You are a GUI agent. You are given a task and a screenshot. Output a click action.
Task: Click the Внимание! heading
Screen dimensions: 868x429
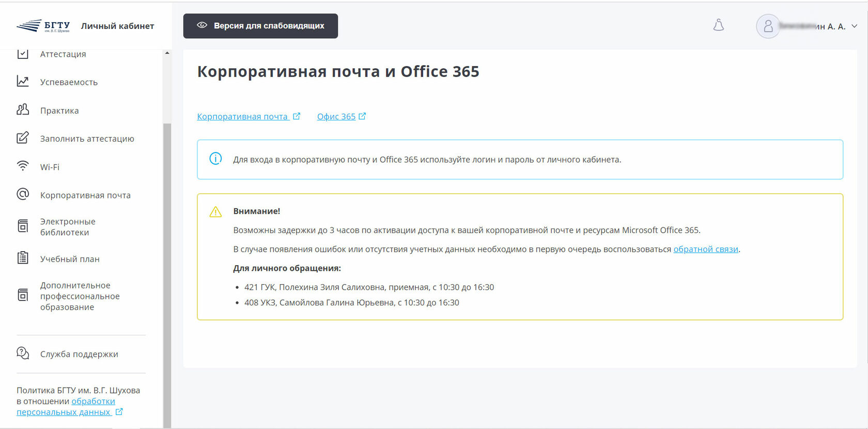click(257, 211)
